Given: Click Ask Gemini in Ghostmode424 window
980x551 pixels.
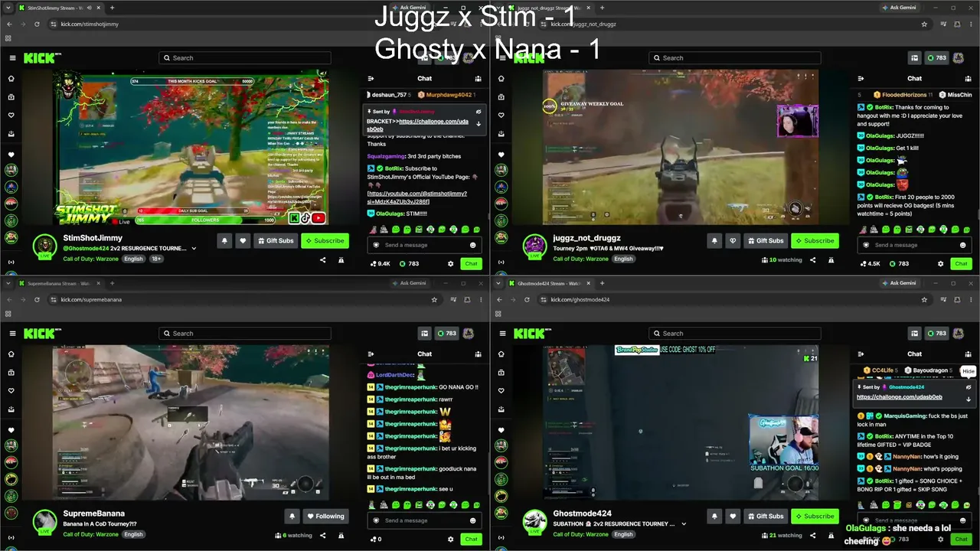Looking at the screenshot, I should 898,283.
